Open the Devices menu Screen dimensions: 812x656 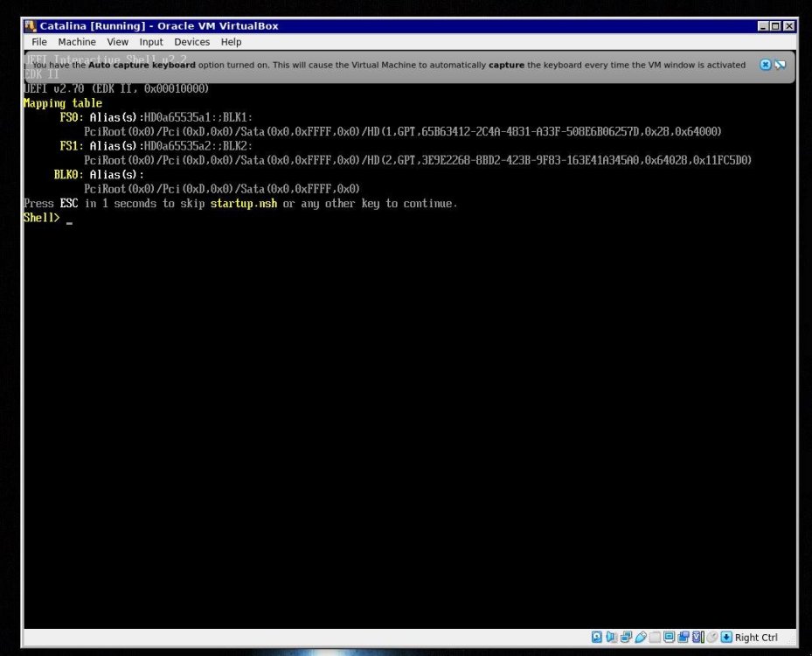click(x=191, y=42)
